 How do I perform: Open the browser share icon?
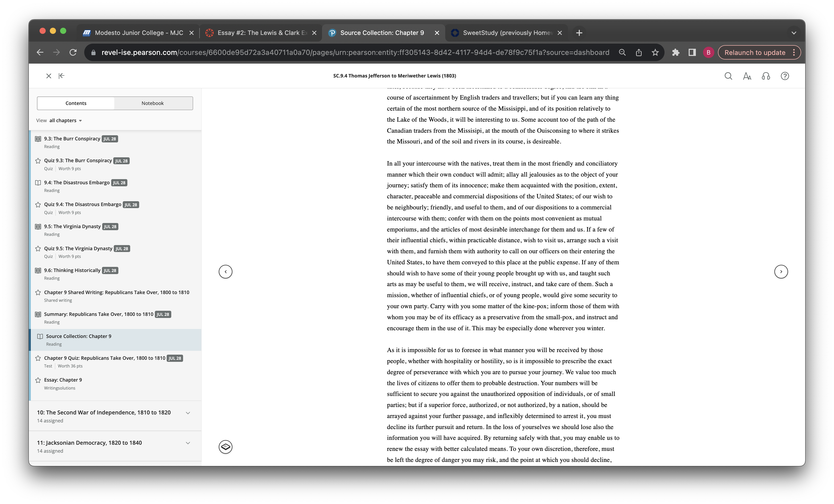point(639,52)
